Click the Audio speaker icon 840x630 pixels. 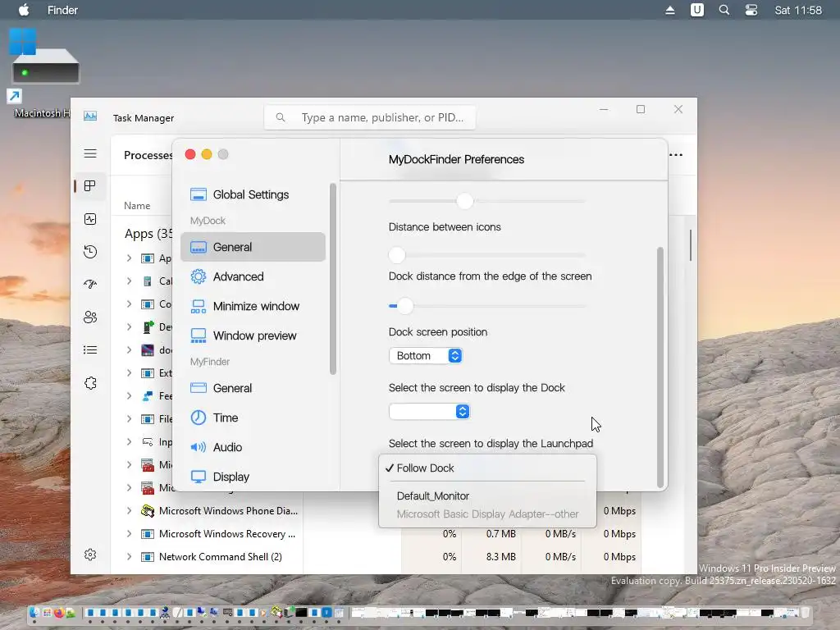pyautogui.click(x=199, y=447)
